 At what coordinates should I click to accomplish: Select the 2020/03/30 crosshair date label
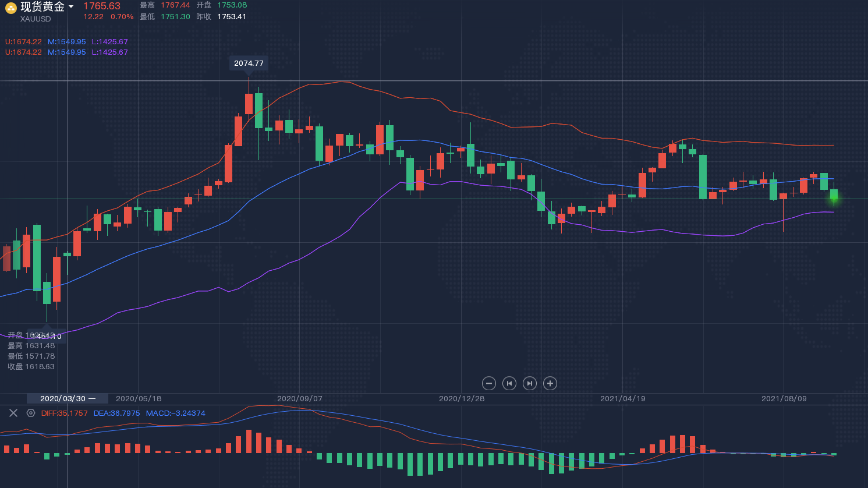(x=63, y=398)
